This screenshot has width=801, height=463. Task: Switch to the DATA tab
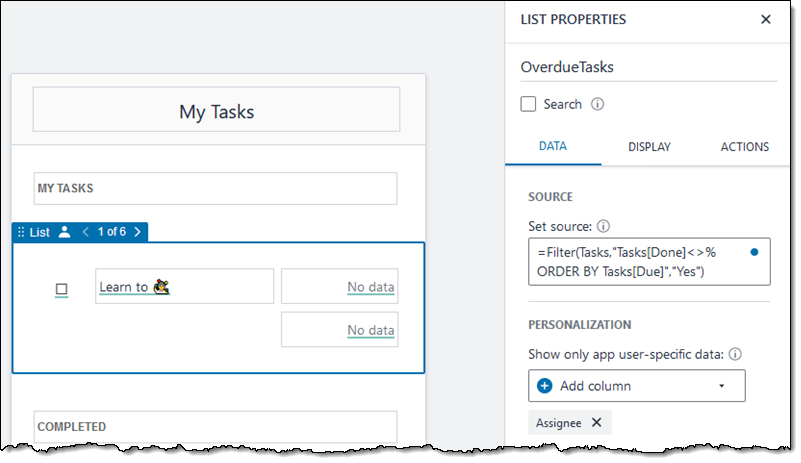pos(553,146)
